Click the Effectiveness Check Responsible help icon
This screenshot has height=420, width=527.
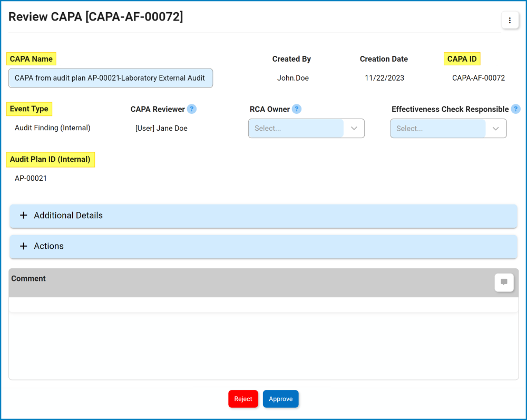tap(516, 109)
